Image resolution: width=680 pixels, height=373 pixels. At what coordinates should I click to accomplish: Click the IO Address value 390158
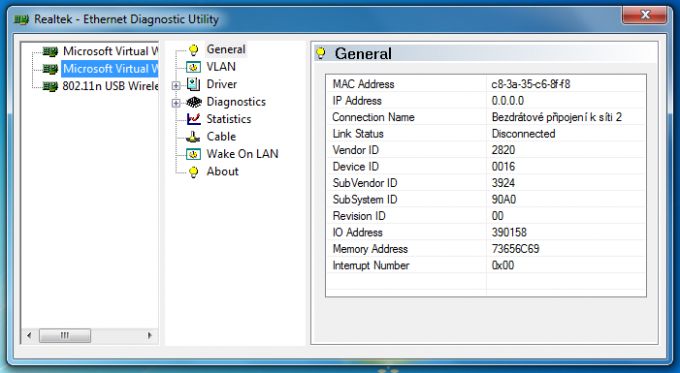(x=509, y=232)
